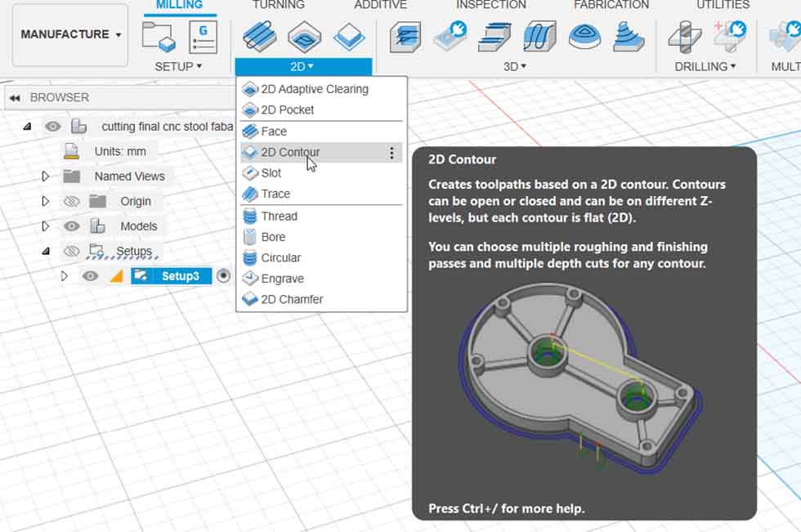Click the 3D Contour toolbar icon
Image resolution: width=801 pixels, height=532 pixels.
pyautogui.click(x=584, y=37)
